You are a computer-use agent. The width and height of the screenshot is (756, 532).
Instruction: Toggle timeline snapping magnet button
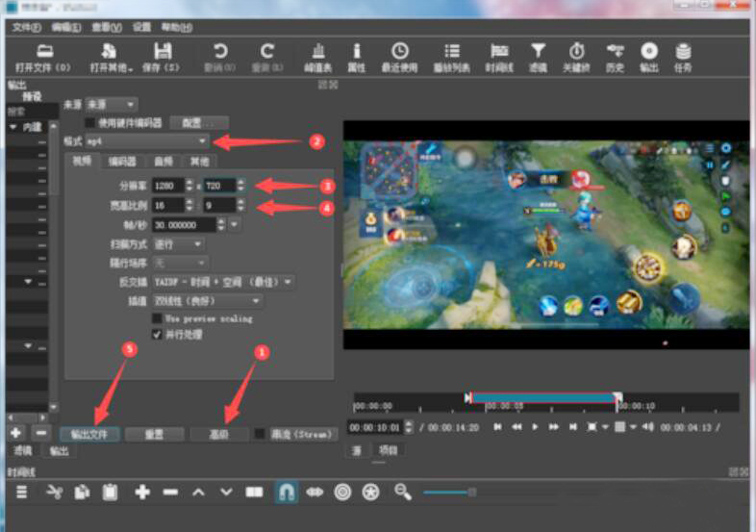coord(287,493)
